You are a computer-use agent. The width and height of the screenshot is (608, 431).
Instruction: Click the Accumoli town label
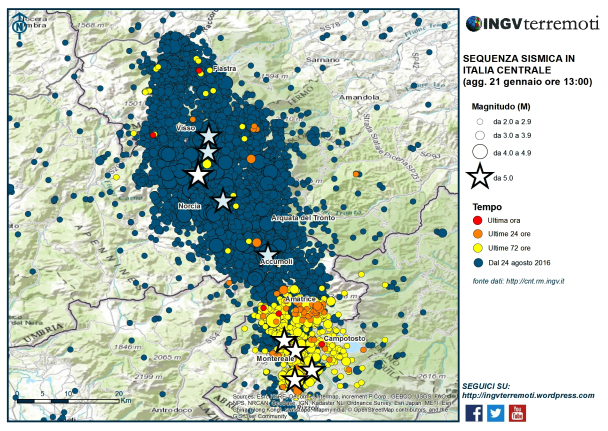[x=276, y=262]
